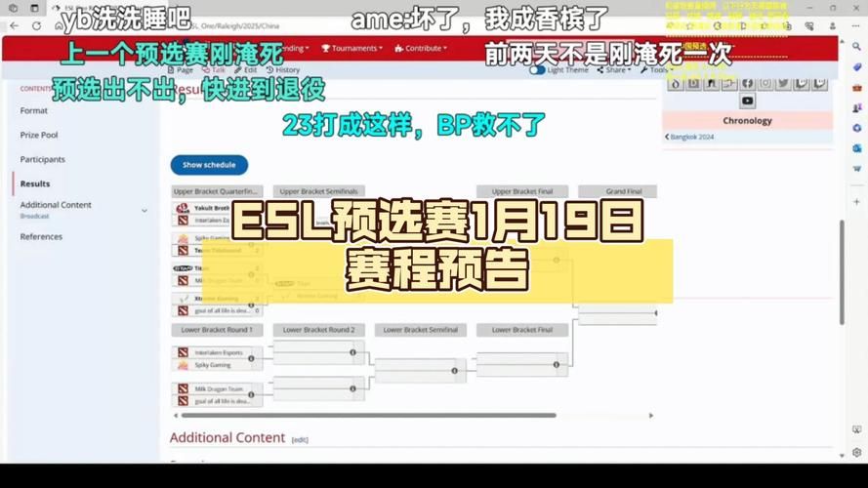Image resolution: width=868 pixels, height=488 pixels.
Task: Click Interlaken Esports in Lower Bracket Round 1
Action: pos(219,352)
